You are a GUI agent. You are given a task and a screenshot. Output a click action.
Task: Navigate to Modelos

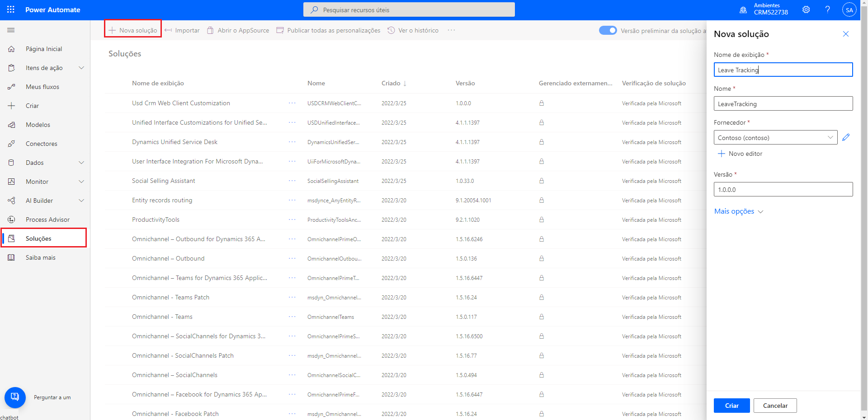[x=38, y=125]
